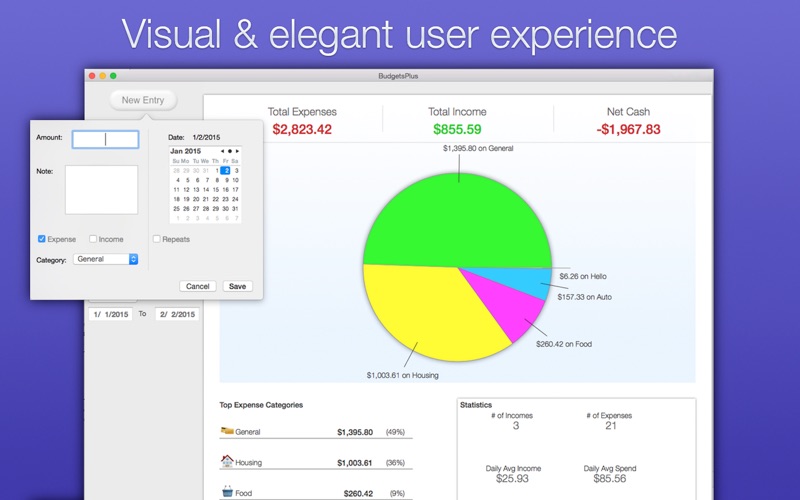Click the green General pie slice
This screenshot has width=800, height=500.
(459, 219)
